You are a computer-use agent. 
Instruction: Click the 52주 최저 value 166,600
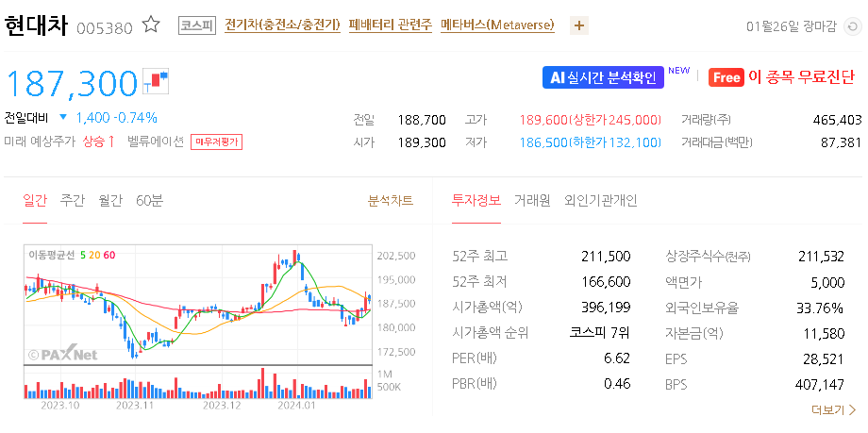(606, 282)
